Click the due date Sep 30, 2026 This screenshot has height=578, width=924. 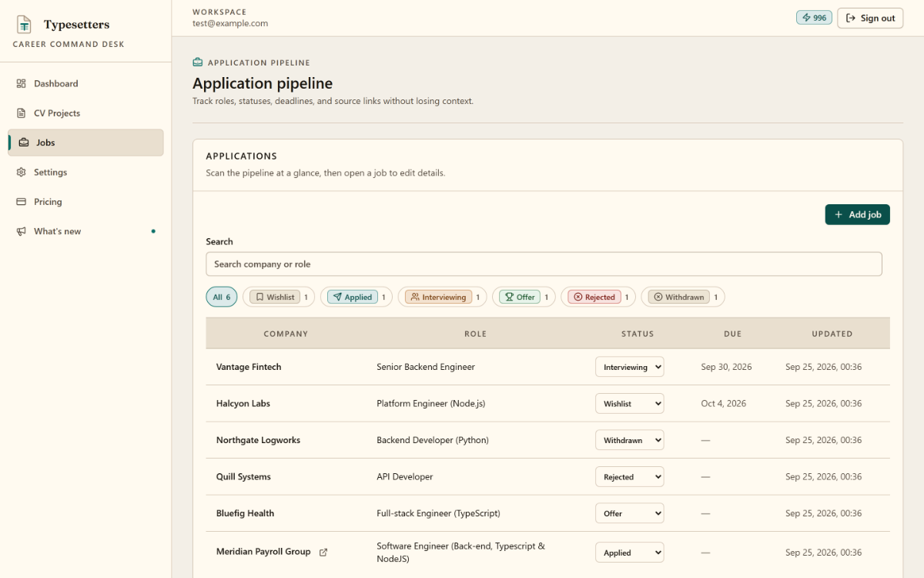coord(726,367)
